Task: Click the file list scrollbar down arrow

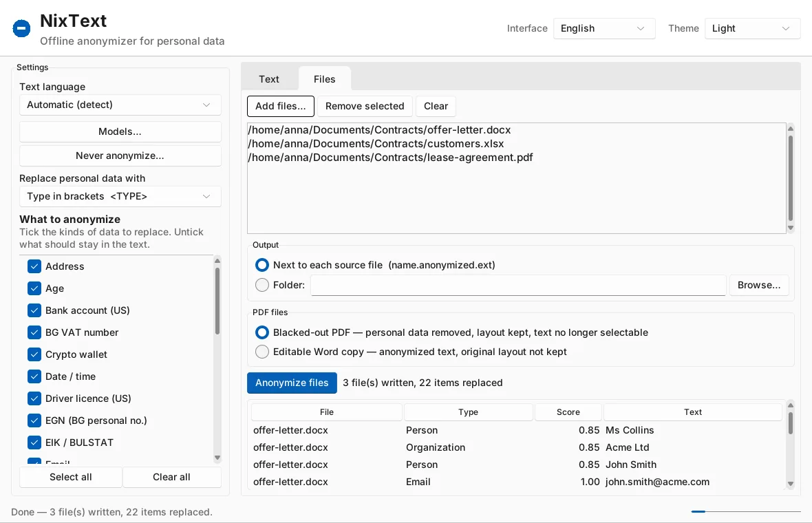Action: [x=790, y=228]
